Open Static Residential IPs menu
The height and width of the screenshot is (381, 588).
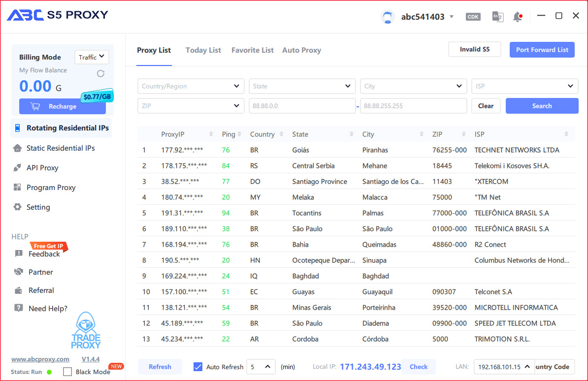point(61,148)
